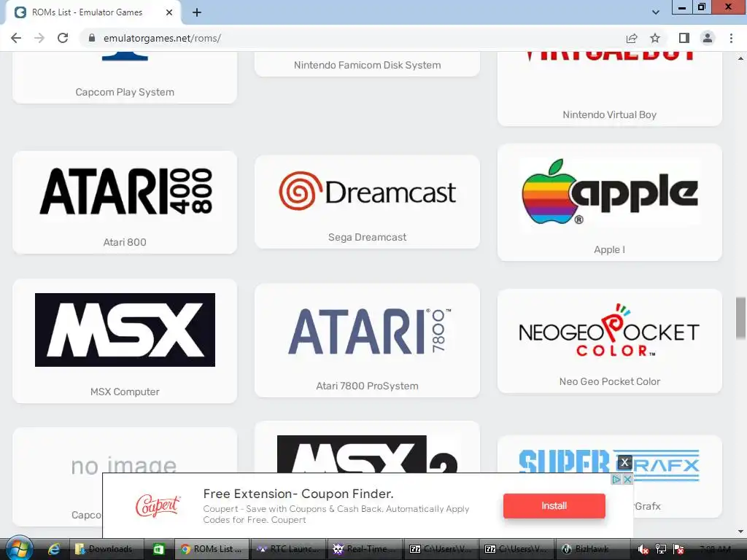Click the scrollbar down arrow
The height and width of the screenshot is (560, 747).
[x=740, y=532]
